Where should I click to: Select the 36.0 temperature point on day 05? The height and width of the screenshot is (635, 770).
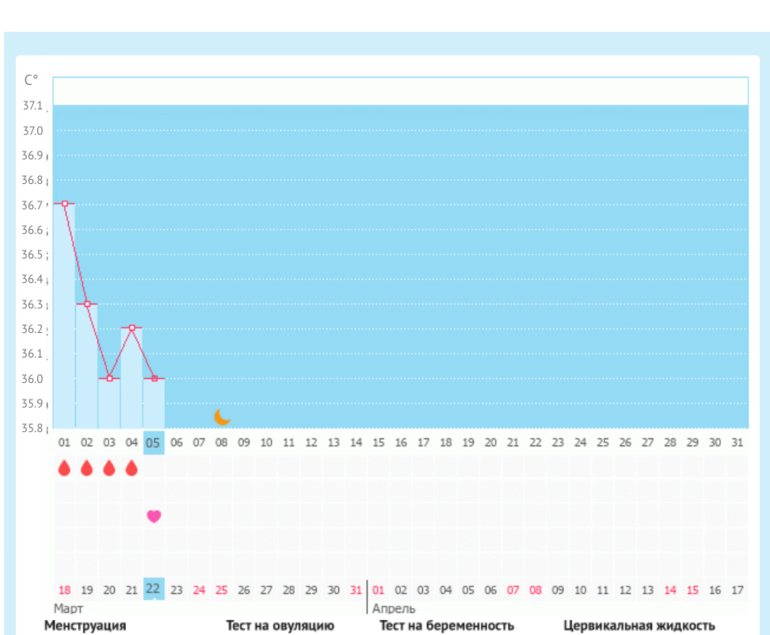pos(154,378)
